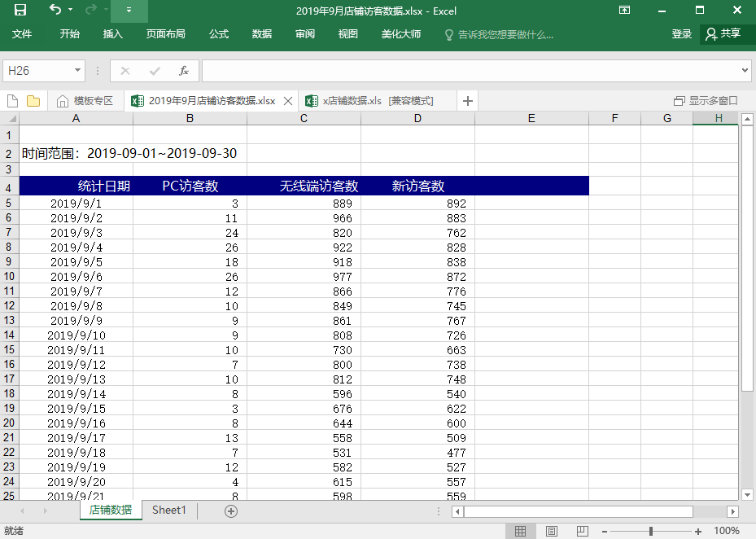Open the 数据 ribbon tab

pos(262,34)
